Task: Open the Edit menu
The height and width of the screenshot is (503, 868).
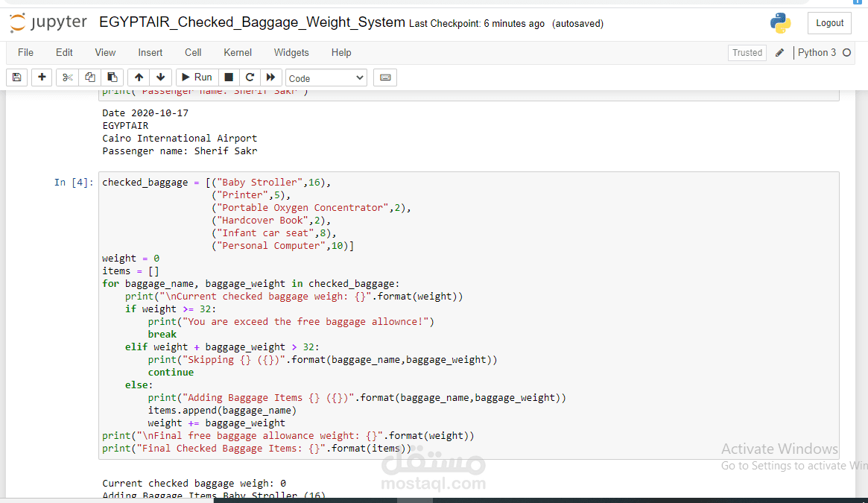Action: coord(64,53)
